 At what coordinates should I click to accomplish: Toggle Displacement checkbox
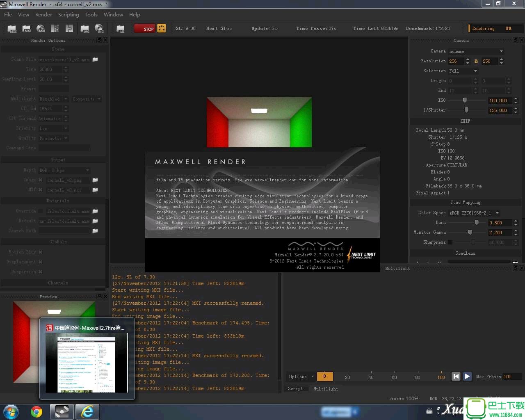tap(41, 262)
